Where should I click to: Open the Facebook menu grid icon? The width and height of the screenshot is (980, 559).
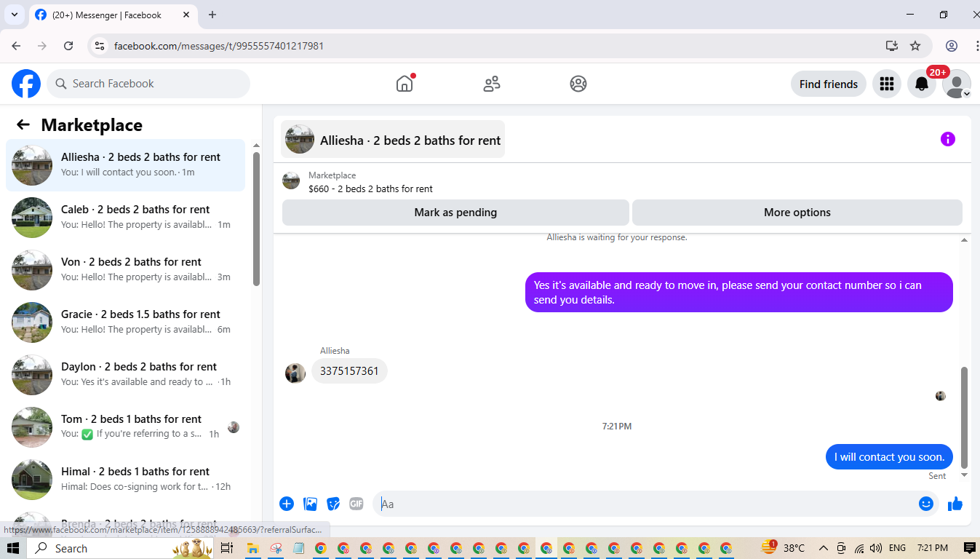coord(886,84)
